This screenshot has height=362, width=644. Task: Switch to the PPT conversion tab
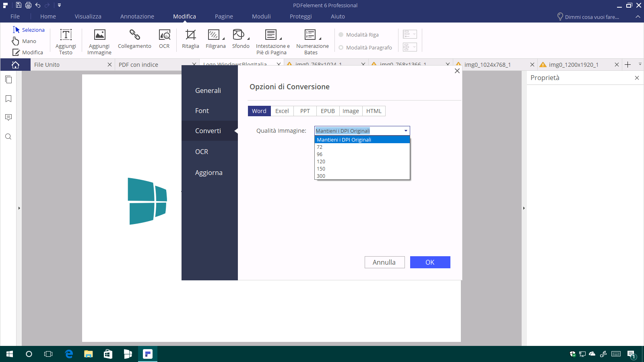click(305, 111)
